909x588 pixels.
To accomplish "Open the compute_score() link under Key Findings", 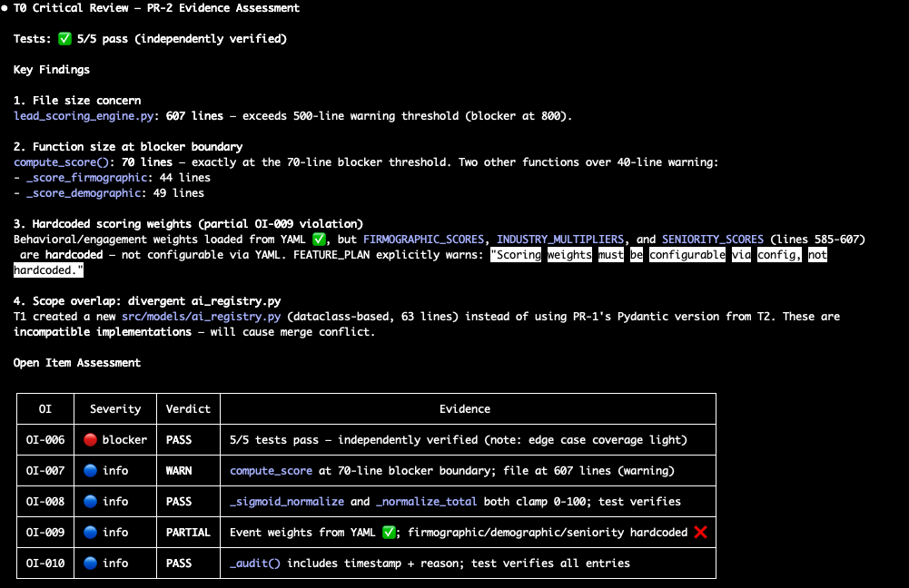I will [x=63, y=162].
